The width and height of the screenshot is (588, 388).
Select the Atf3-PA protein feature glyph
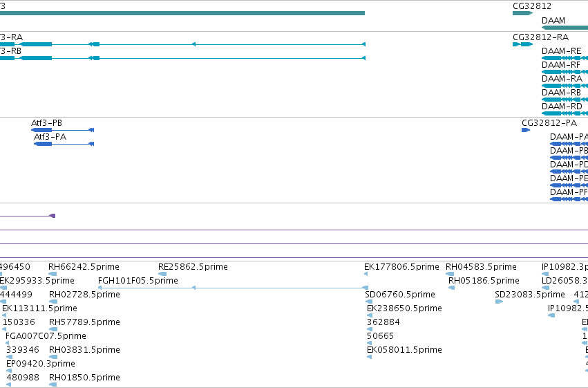tap(64, 144)
